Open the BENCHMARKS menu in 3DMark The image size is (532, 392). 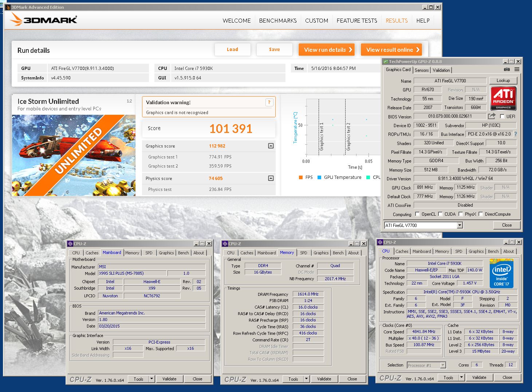278,21
